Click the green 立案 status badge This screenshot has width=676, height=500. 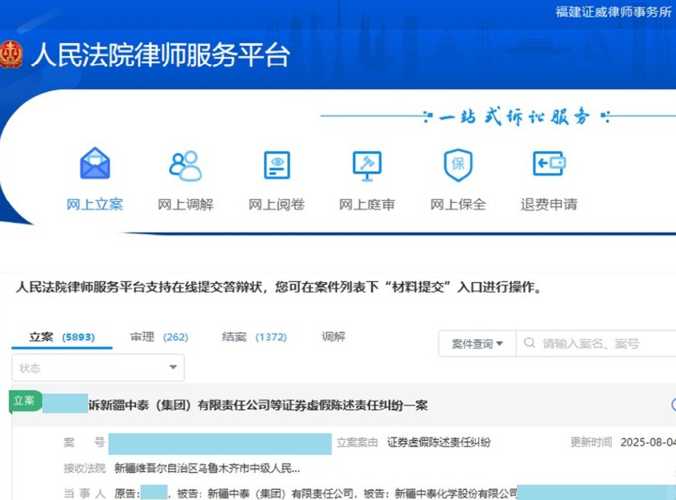[x=25, y=402]
